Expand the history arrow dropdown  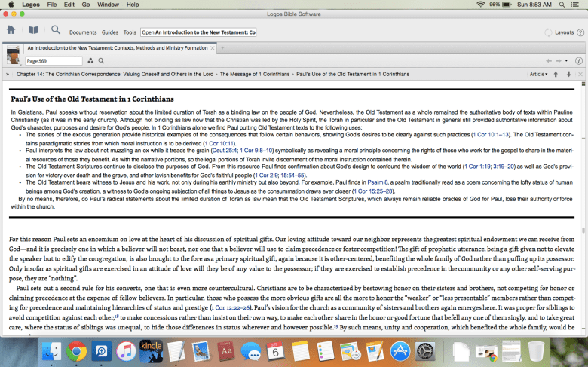566,60
